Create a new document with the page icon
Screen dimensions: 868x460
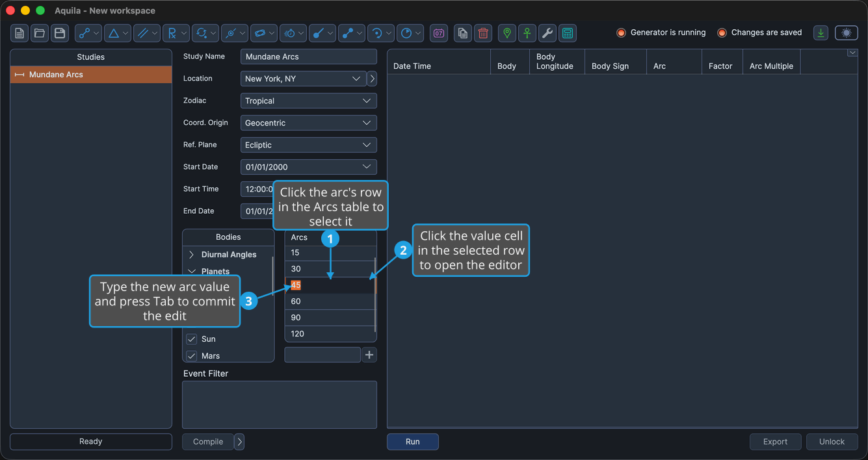(x=20, y=33)
